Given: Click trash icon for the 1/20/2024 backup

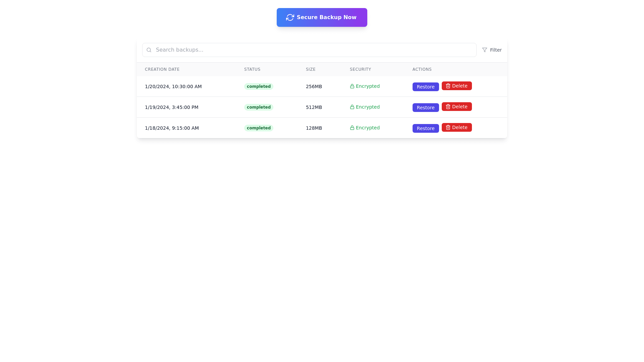Looking at the screenshot, I should click(x=448, y=86).
